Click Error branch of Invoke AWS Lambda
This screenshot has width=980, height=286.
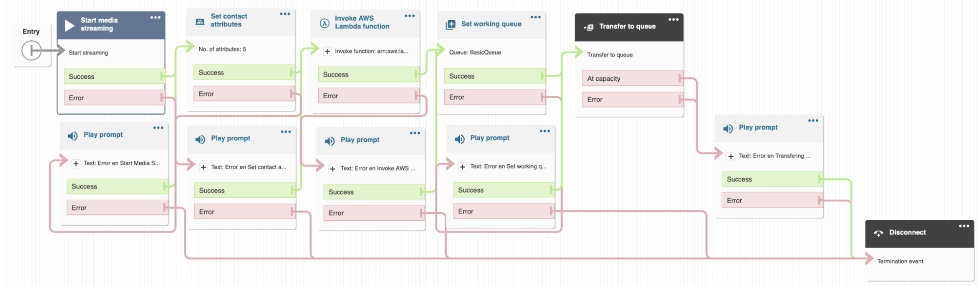369,96
